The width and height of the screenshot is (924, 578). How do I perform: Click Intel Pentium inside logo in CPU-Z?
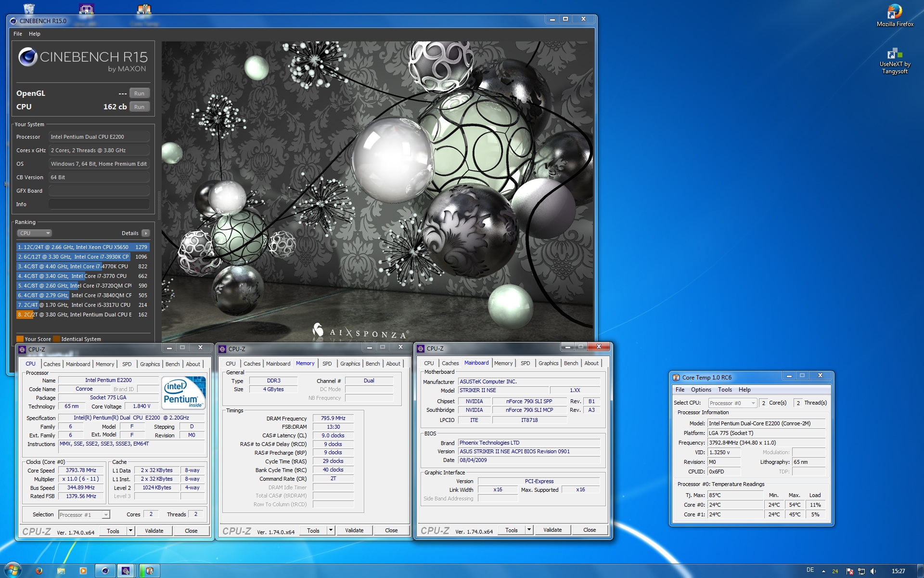point(184,393)
